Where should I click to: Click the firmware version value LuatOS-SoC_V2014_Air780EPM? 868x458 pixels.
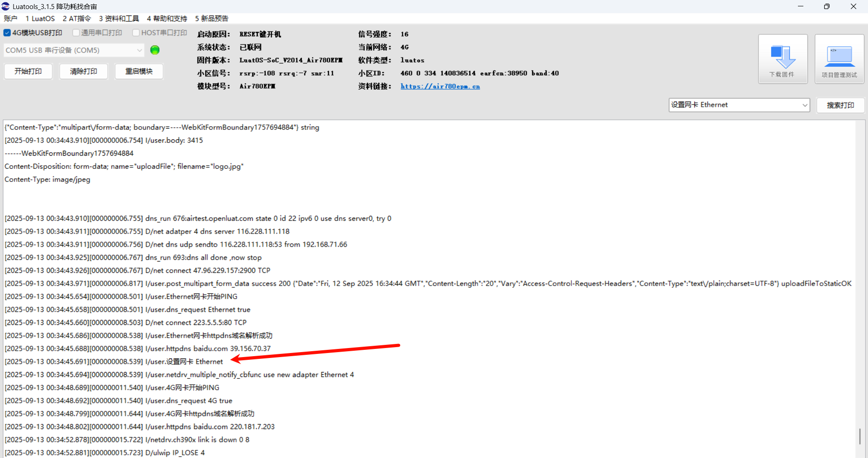[x=291, y=60]
